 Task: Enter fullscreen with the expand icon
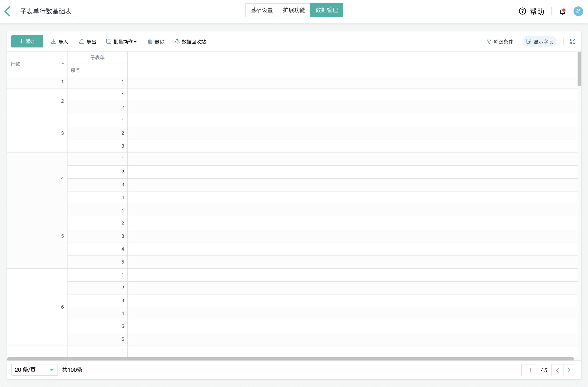[x=573, y=42]
